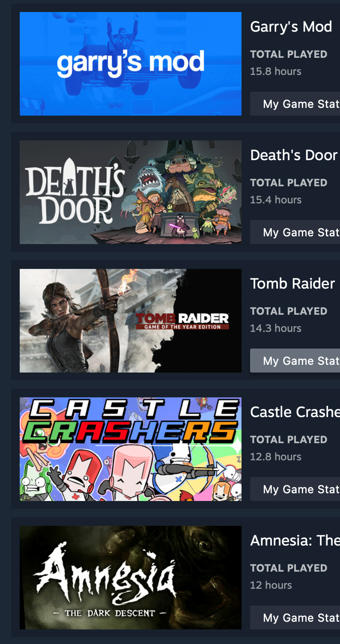Select the 12 hours playtime text

271,585
